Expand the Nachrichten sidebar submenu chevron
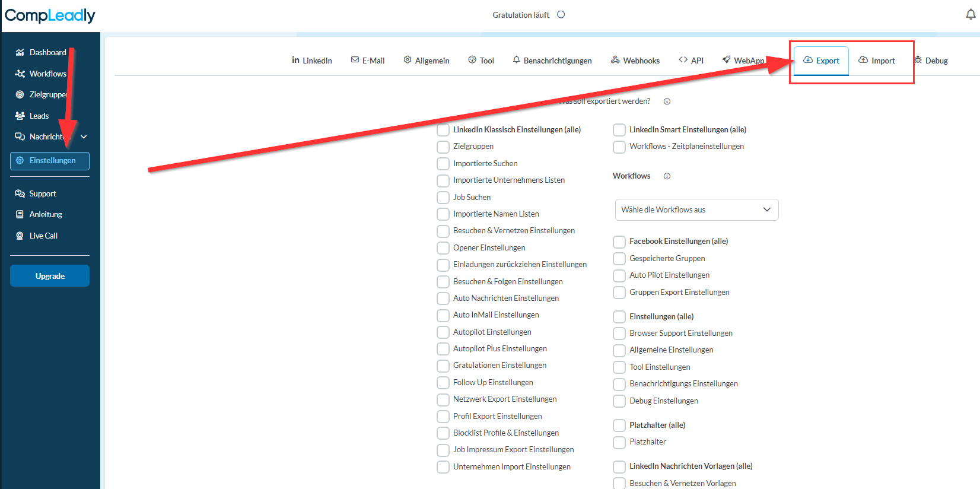Viewport: 980px width, 489px height. coord(84,136)
